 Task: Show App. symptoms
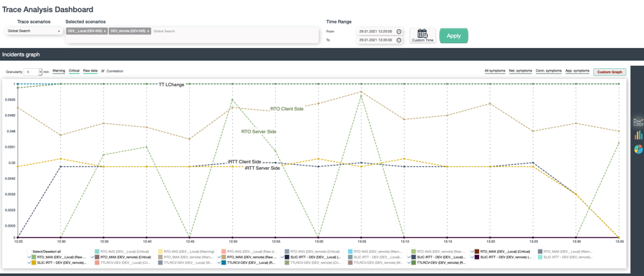577,71
